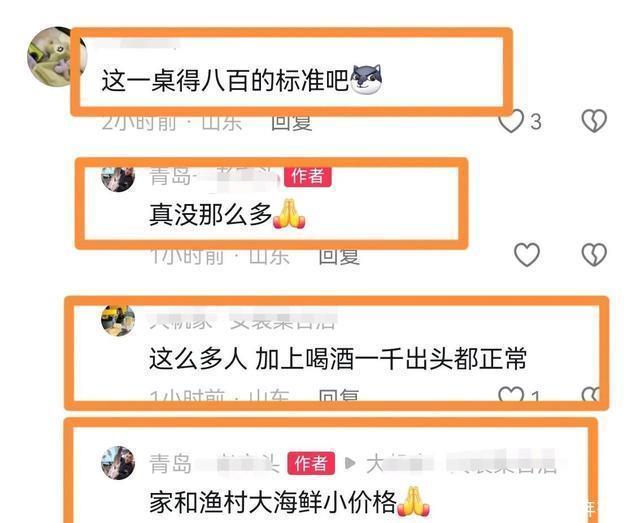The width and height of the screenshot is (640, 523).
Task: Tap the red 作者 badge above "真没那么多"
Action: click(x=308, y=176)
